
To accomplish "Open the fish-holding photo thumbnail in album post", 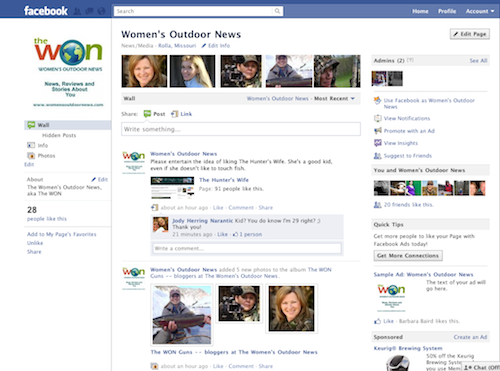I will click(x=182, y=315).
